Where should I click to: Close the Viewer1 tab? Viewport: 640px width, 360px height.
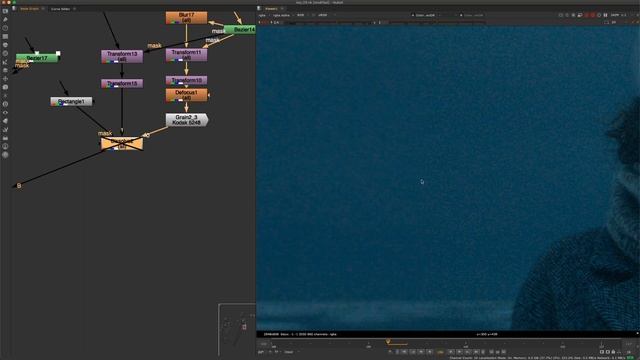tap(282, 9)
